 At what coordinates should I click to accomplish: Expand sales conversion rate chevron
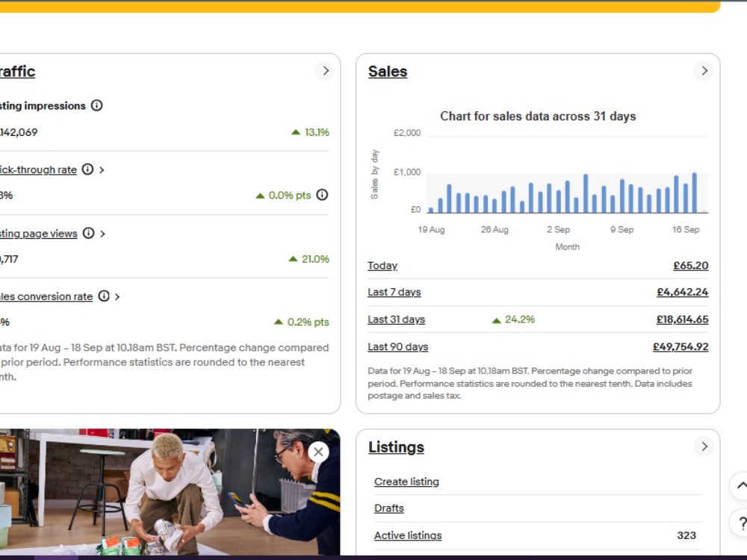coord(117,296)
